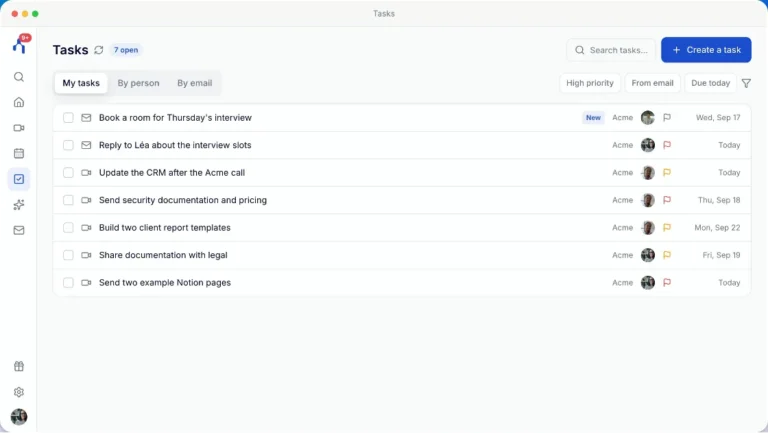Click video icon on Update the CRM task
The height and width of the screenshot is (433, 768).
(86, 172)
